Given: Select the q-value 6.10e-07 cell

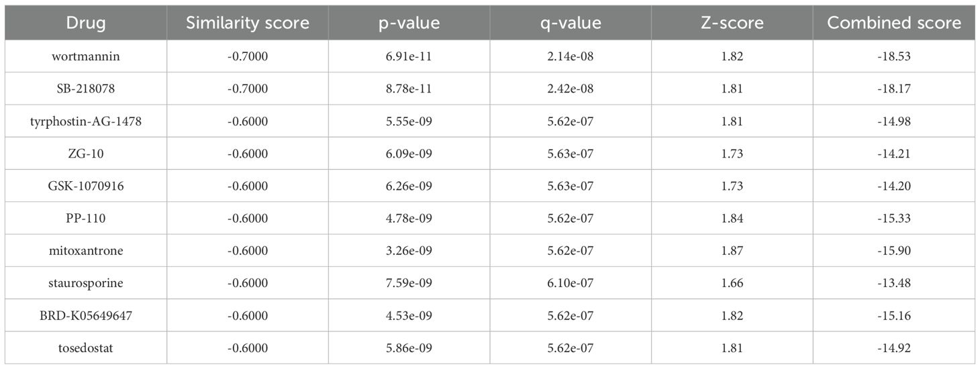Looking at the screenshot, I should 571,283.
